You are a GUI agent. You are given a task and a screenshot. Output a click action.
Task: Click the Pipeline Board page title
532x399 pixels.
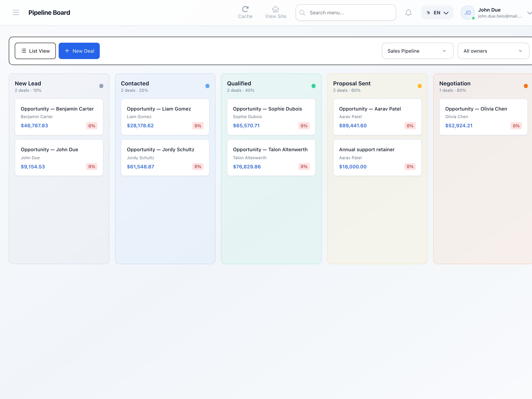49,13
